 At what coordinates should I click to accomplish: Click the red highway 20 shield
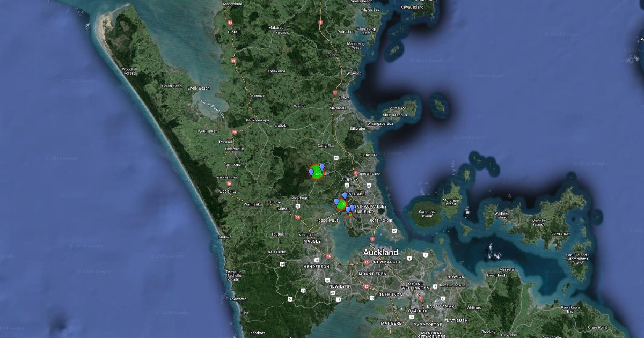pyautogui.click(x=366, y=286)
